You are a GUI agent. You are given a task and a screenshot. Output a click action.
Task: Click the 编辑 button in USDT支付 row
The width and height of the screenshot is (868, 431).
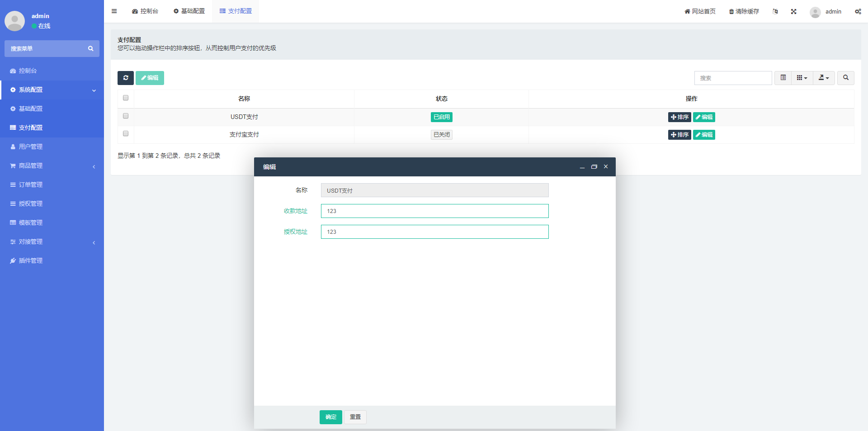(704, 117)
